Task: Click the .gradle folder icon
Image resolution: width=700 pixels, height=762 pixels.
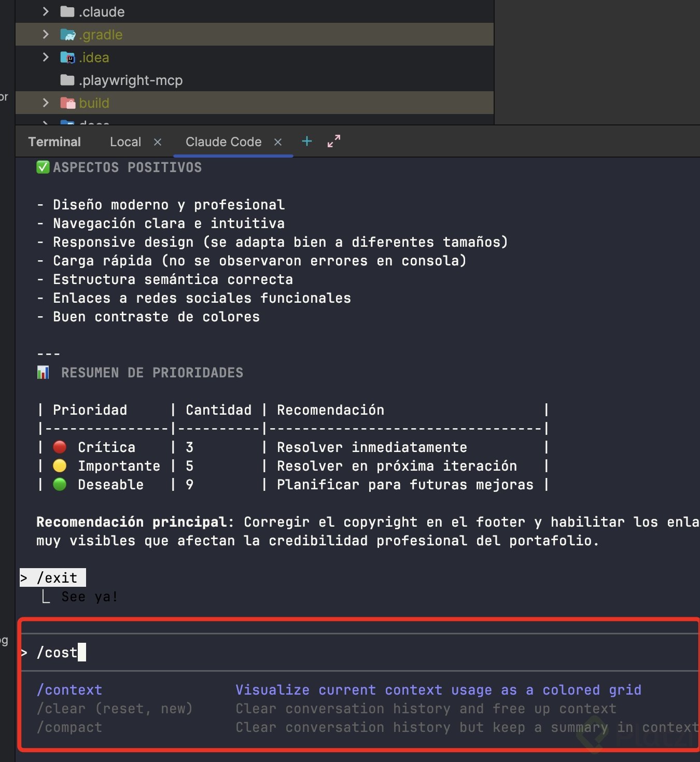Action: point(67,35)
